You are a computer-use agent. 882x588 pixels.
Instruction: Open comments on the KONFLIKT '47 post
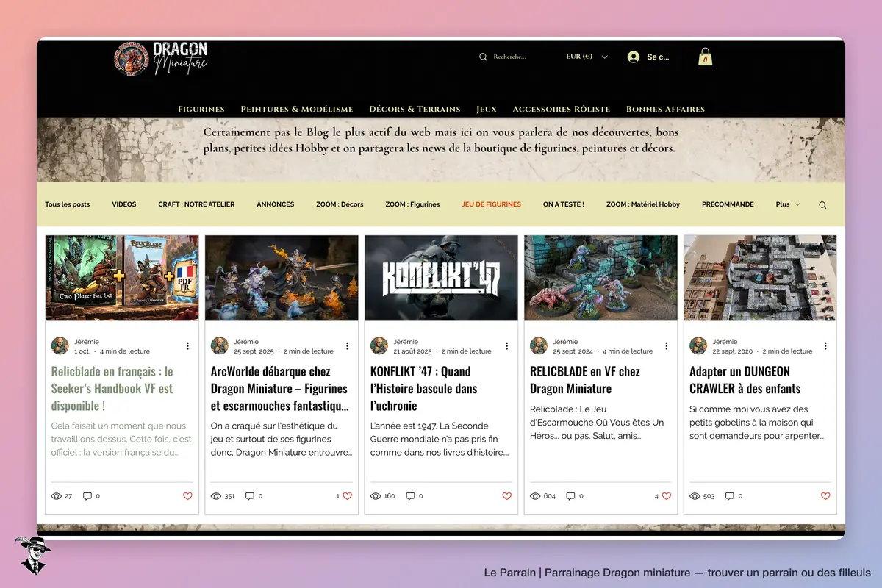click(415, 496)
